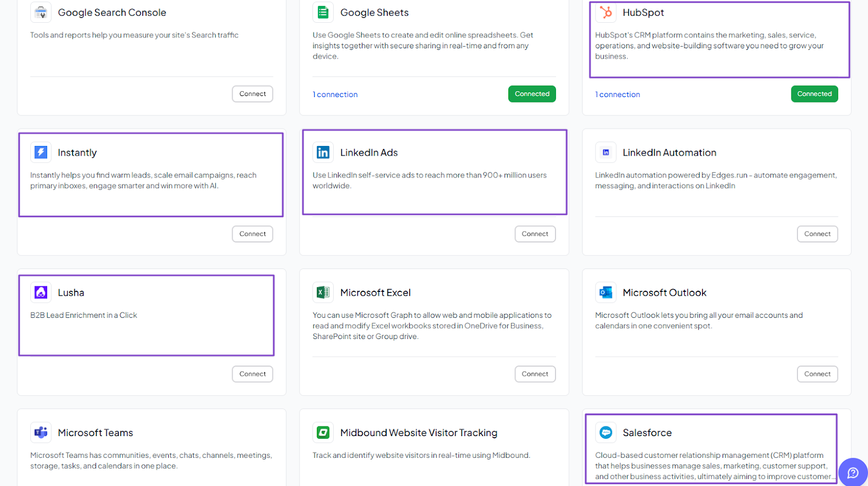868x486 pixels.
Task: Select the Lusha title text
Action: click(71, 292)
